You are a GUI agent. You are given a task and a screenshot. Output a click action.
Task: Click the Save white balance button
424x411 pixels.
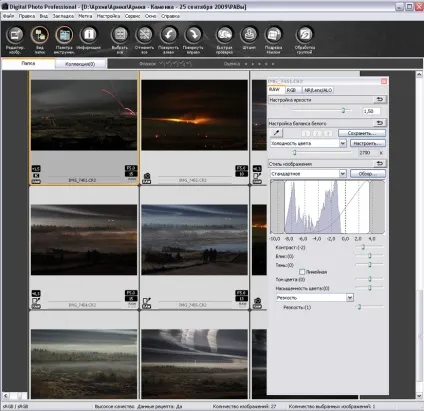[362, 133]
